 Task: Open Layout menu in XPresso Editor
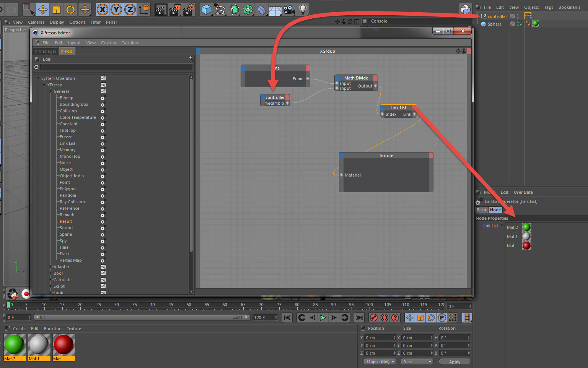[74, 43]
